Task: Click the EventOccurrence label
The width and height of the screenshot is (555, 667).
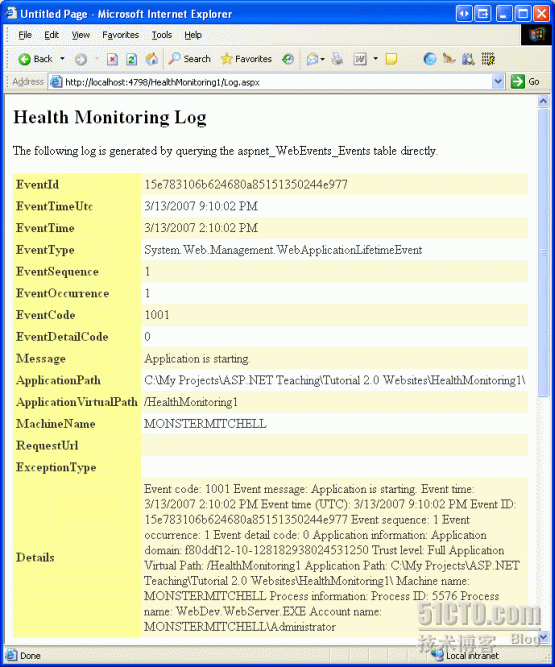Action: point(63,293)
